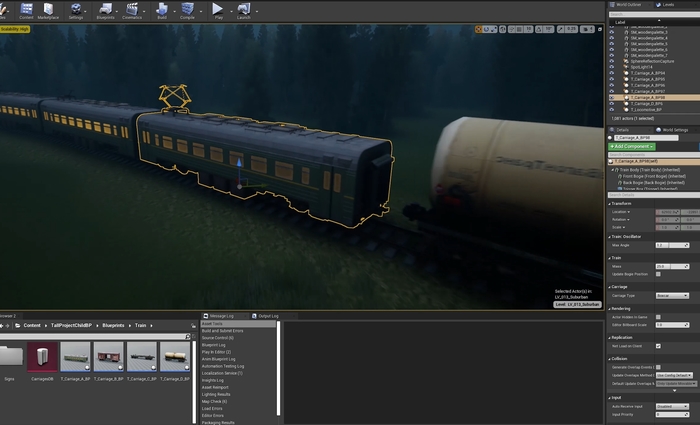Open the Settings toolbar icon

(76, 10)
